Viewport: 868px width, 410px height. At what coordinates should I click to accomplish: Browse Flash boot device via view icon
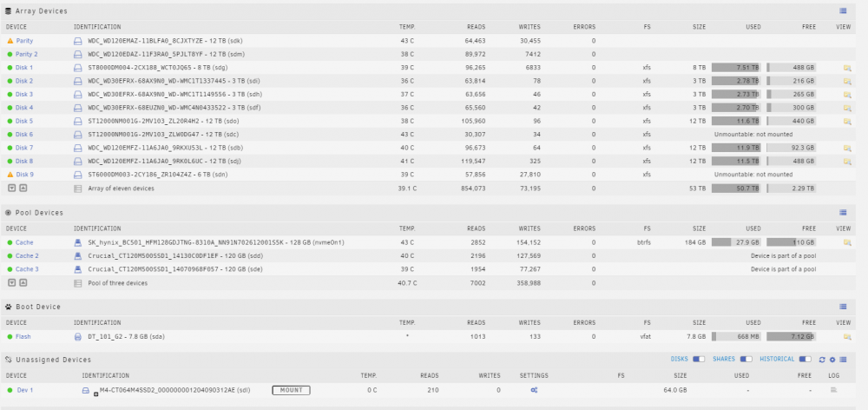coord(846,336)
